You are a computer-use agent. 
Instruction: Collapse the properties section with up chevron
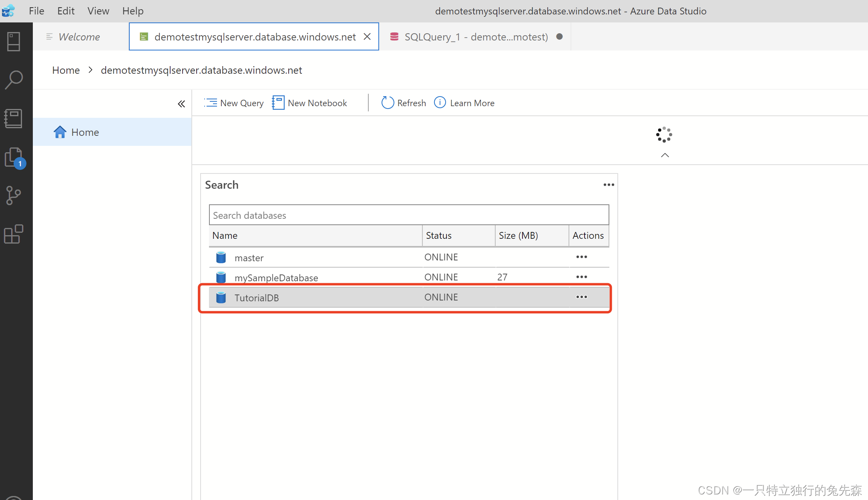click(x=665, y=155)
